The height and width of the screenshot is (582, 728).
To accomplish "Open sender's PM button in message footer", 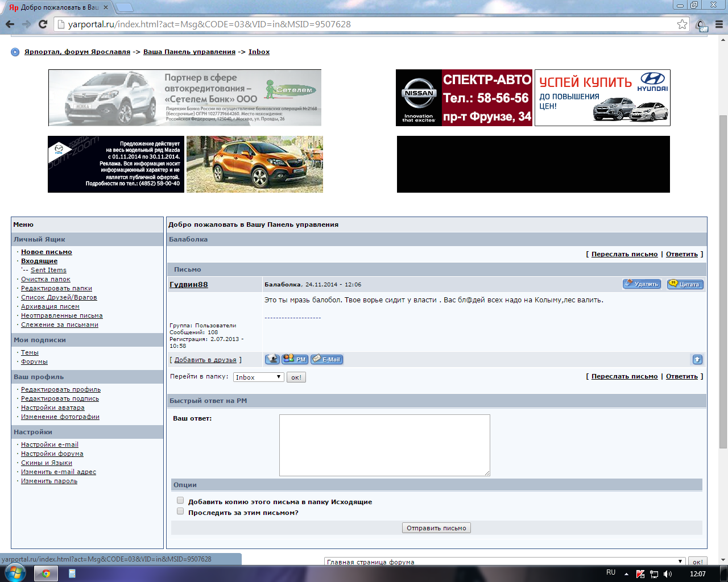I will 295,359.
